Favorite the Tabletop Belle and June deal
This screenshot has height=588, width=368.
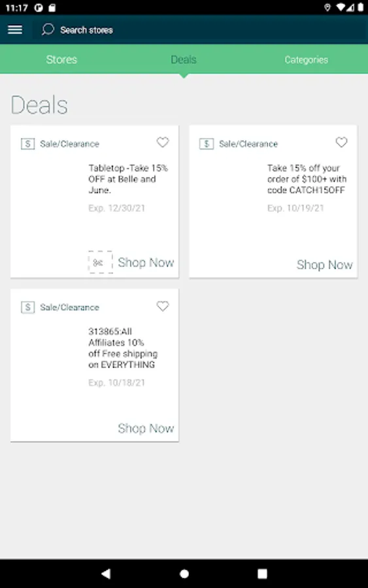pos(163,142)
